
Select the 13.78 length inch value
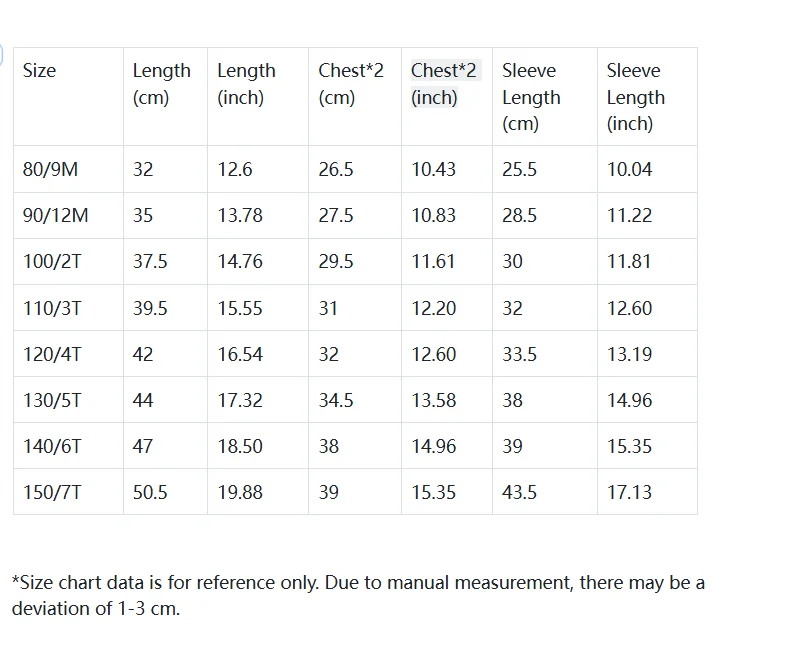(240, 216)
